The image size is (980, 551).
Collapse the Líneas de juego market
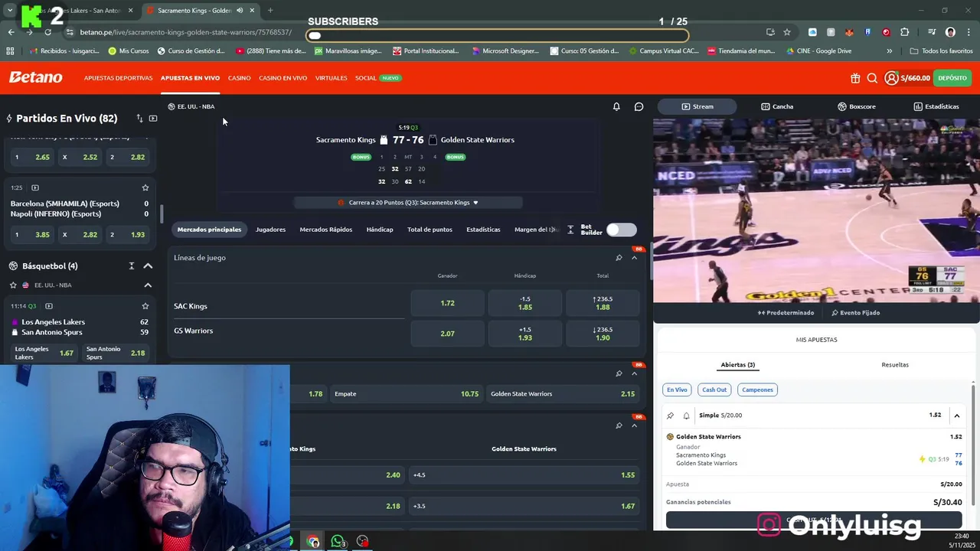[634, 258]
